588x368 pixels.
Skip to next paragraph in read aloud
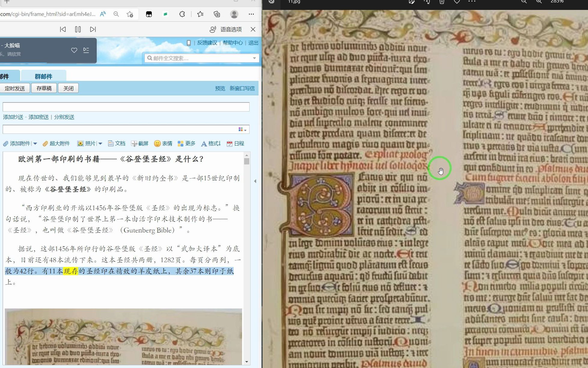[93, 29]
